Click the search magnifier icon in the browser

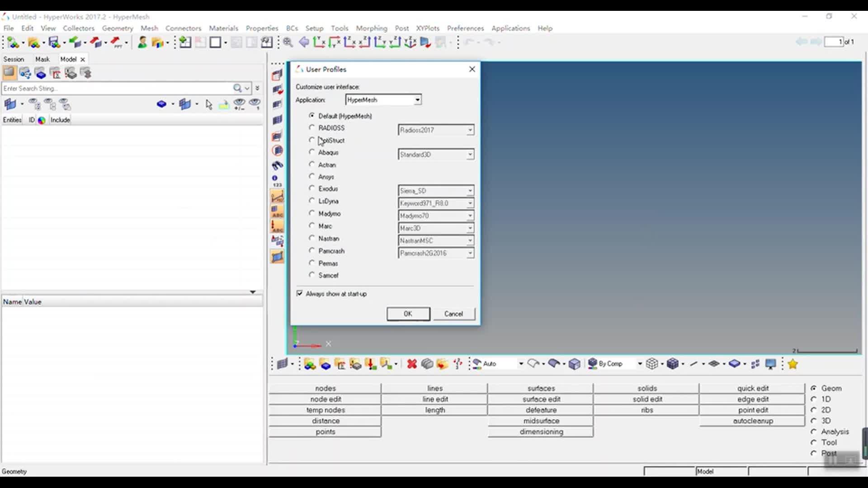coord(237,88)
